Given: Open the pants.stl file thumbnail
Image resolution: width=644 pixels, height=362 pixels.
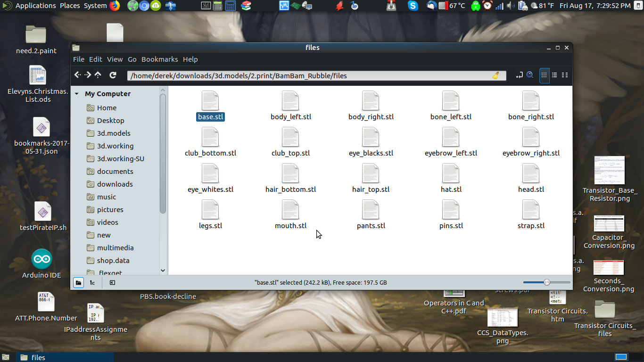Looking at the screenshot, I should (371, 209).
